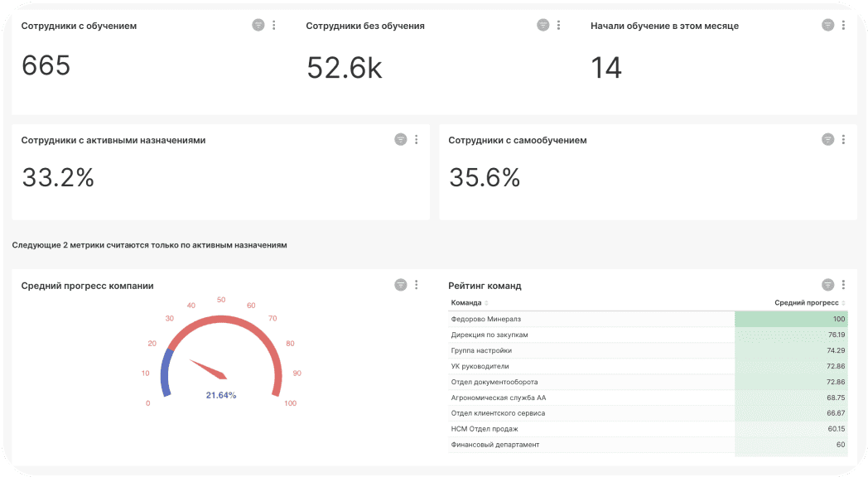Click filter icon on 'Начали обучение в этом месяце' card
The image size is (868, 477).
827,25
